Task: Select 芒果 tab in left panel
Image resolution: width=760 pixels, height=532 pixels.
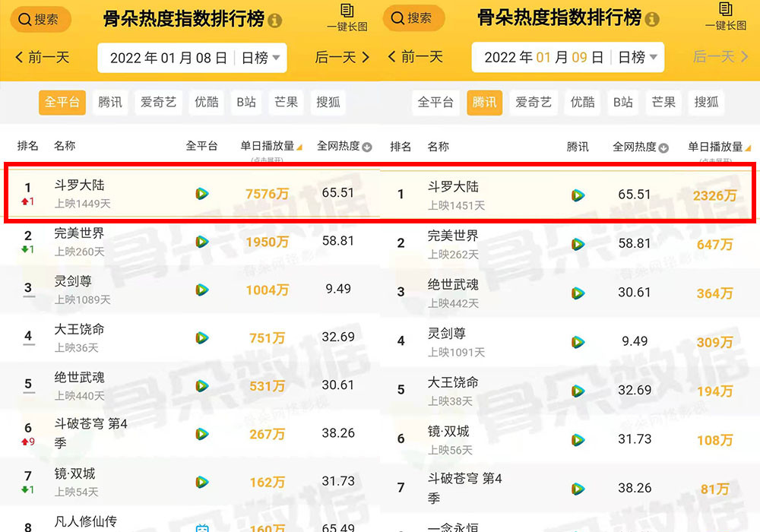Action: [x=286, y=103]
